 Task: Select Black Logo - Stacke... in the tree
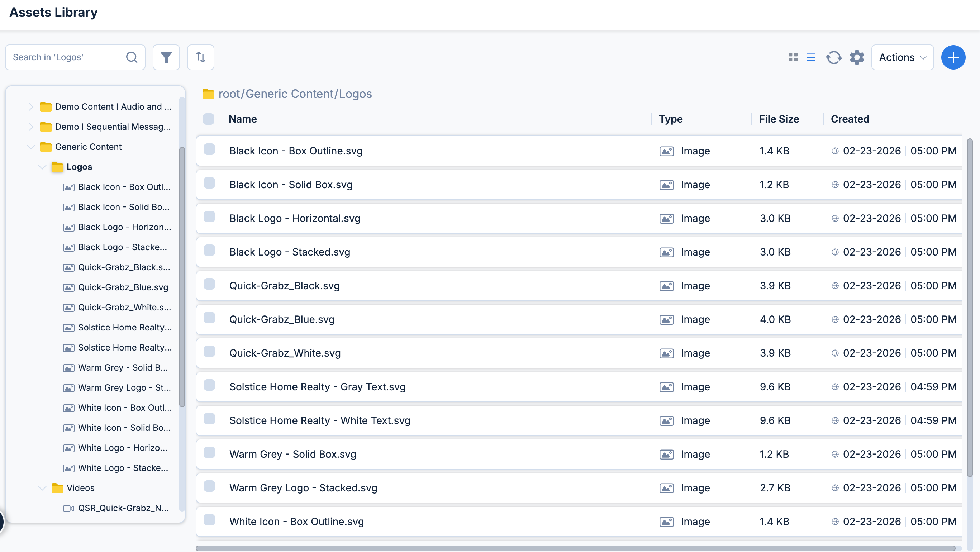(x=123, y=247)
